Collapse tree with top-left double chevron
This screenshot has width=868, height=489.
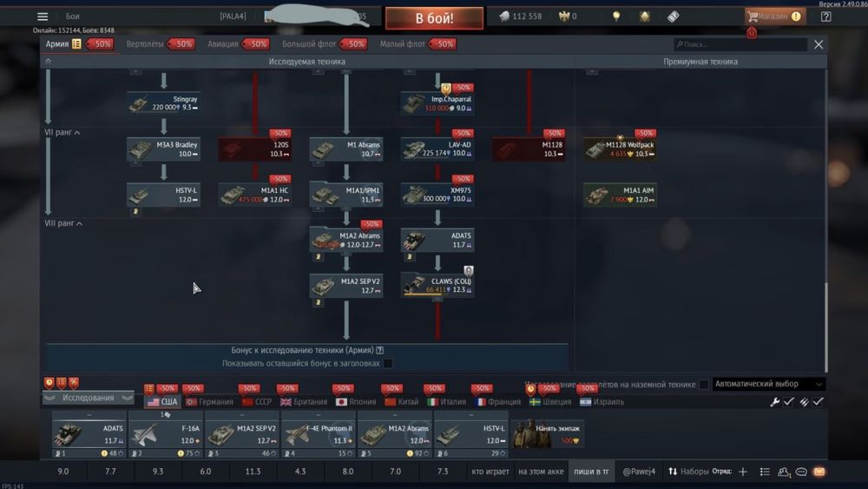tap(48, 62)
